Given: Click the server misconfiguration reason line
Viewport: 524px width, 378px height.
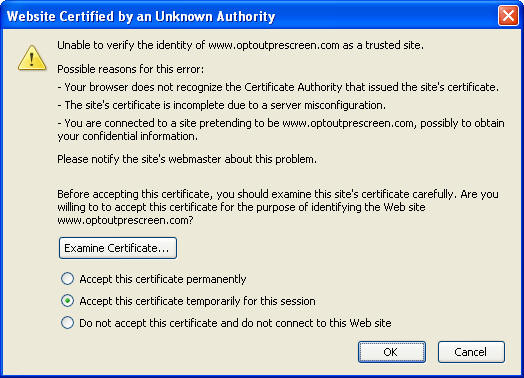Looking at the screenshot, I should [x=222, y=105].
